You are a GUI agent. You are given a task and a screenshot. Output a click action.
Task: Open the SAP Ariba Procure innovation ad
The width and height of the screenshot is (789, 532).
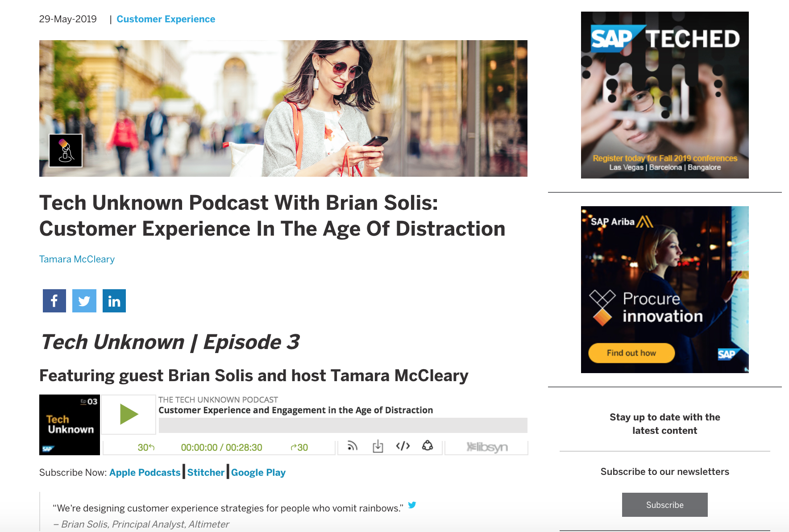[665, 290]
